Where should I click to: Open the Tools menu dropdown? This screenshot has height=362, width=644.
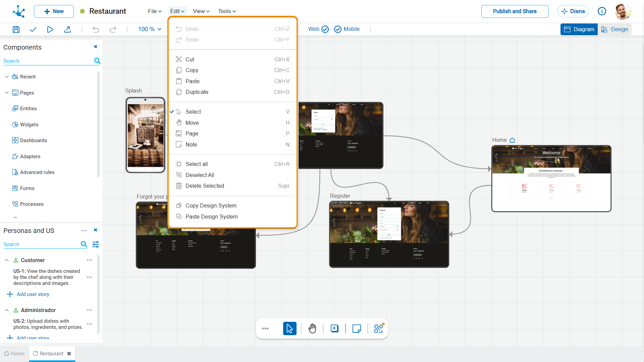click(227, 11)
